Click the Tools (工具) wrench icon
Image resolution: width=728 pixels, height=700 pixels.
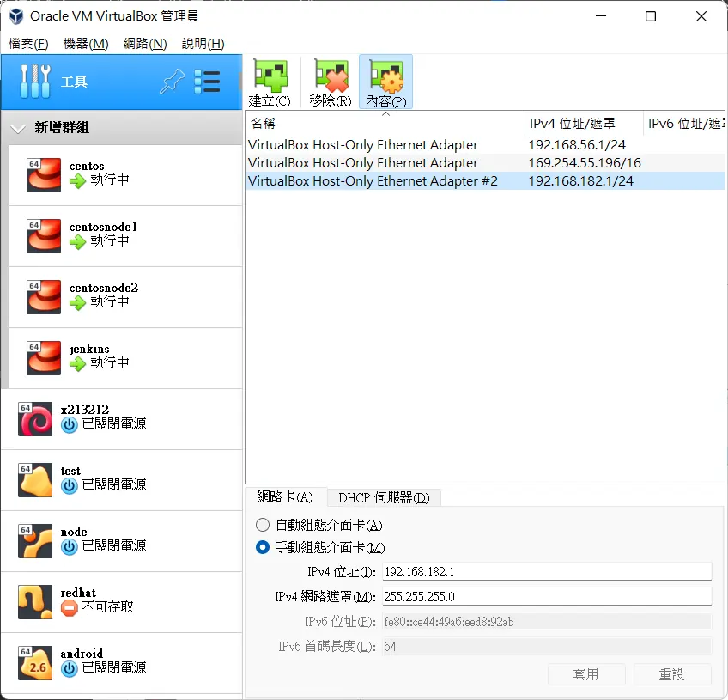[35, 82]
